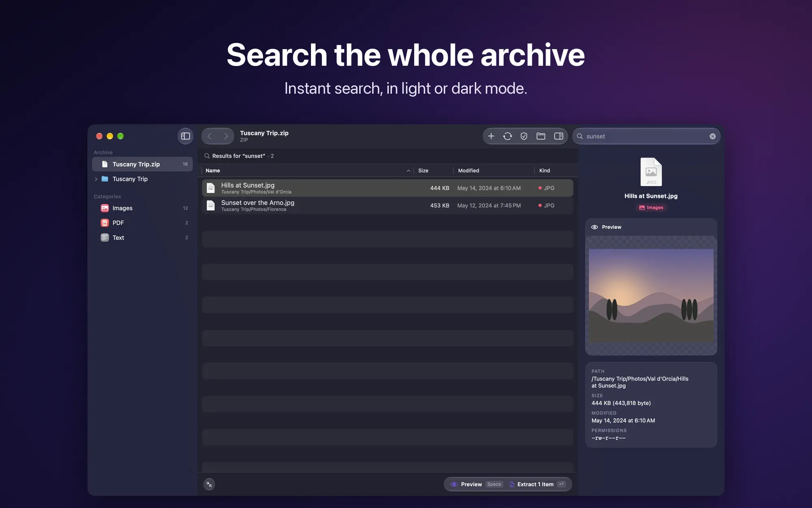The width and height of the screenshot is (812, 508).
Task: Click the plus add-files toolbar icon
Action: tap(491, 136)
